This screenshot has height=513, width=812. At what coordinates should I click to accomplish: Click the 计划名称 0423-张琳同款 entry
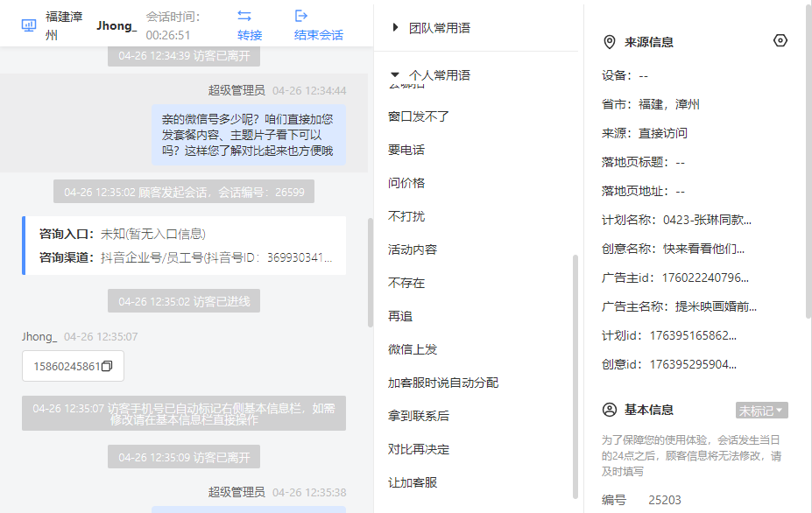pos(676,220)
